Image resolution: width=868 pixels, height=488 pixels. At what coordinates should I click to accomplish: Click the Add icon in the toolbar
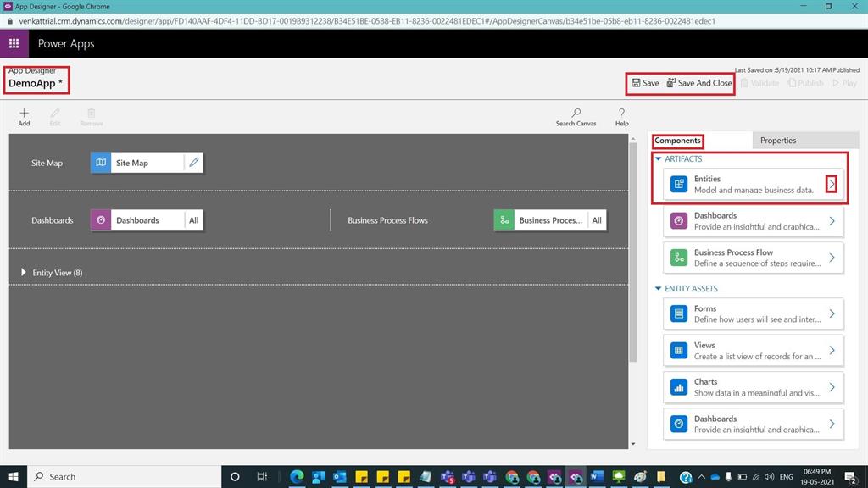pos(24,116)
